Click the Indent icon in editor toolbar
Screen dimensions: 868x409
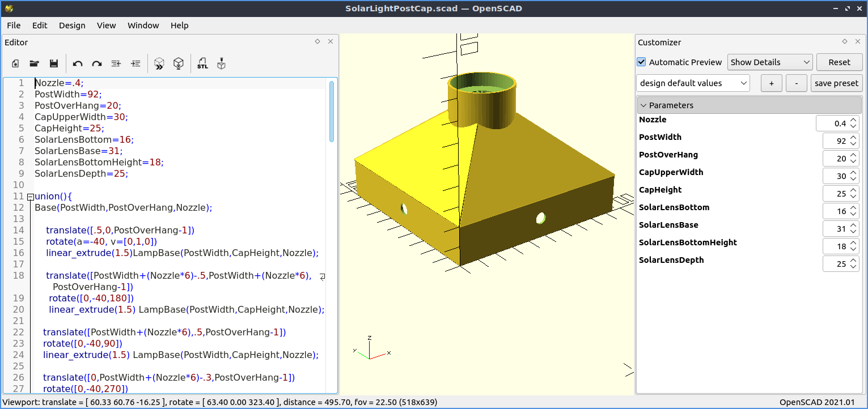136,63
